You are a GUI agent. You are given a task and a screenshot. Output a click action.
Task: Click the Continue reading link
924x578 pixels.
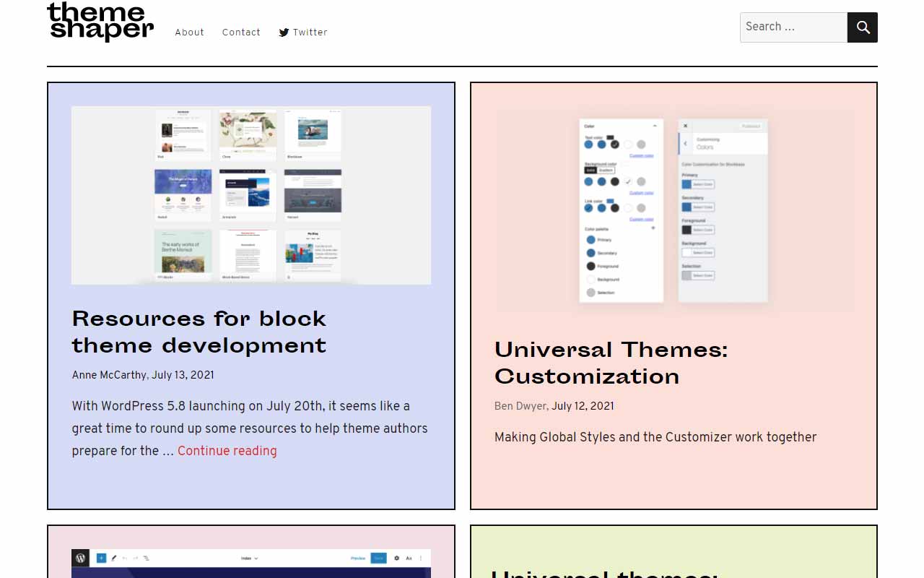(x=227, y=451)
